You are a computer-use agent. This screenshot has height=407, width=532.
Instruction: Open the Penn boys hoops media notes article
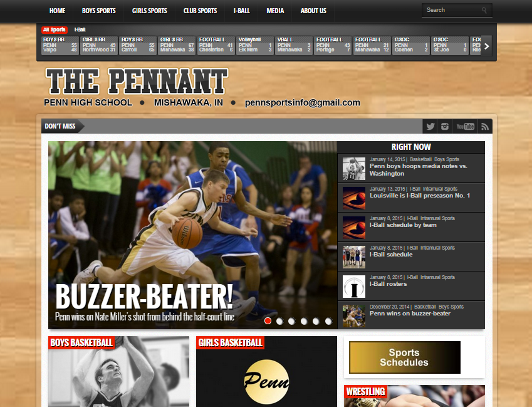coord(418,170)
